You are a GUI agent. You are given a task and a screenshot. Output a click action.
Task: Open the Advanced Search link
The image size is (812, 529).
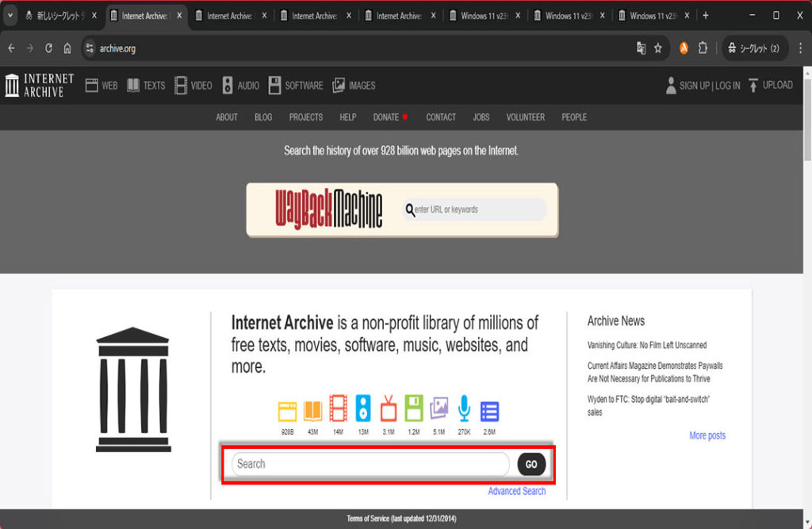point(517,491)
